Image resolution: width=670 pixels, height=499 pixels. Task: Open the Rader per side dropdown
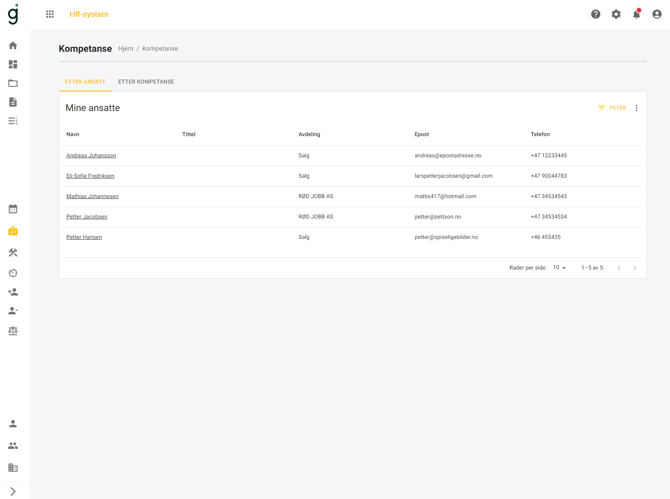click(559, 268)
